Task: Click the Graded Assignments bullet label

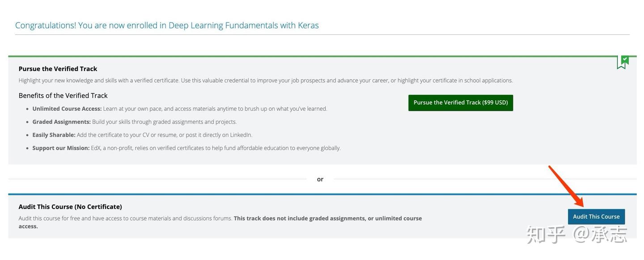Action: click(61, 122)
